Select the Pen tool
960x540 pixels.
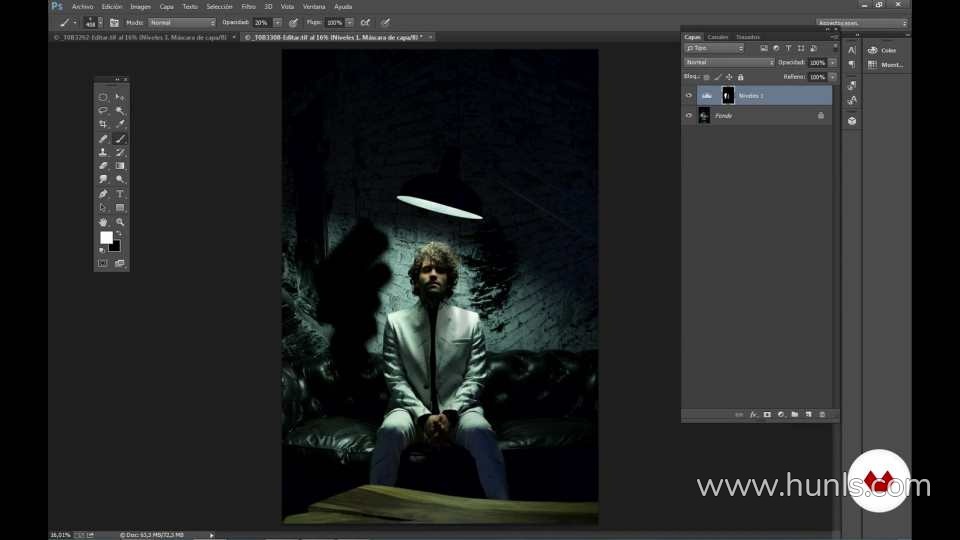[x=103, y=194]
